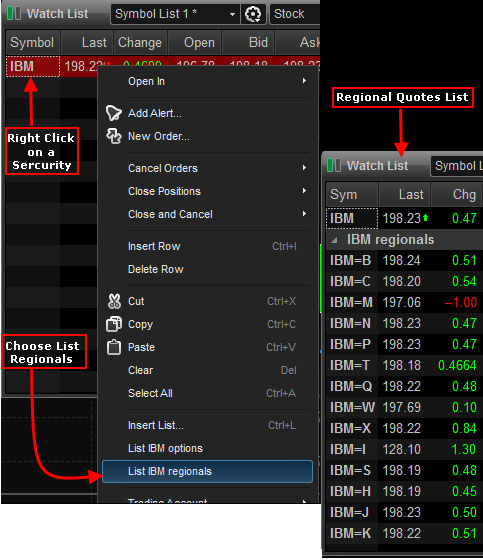Collapse the IBM regionals group

click(334, 240)
